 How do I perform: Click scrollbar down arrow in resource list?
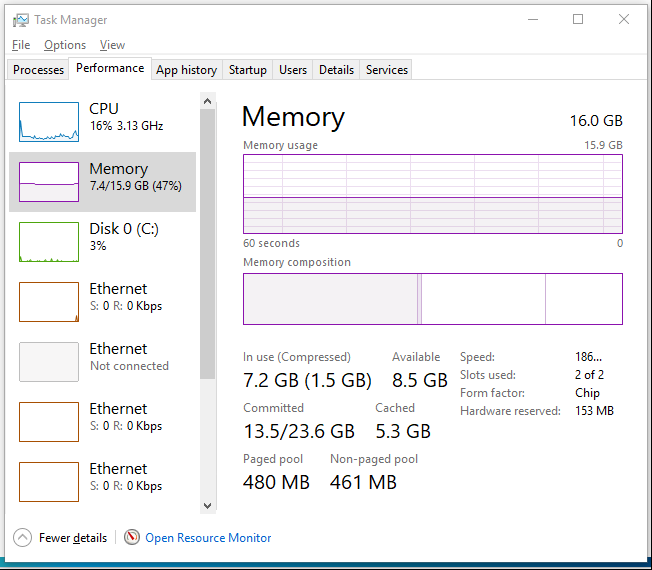pos(207,506)
